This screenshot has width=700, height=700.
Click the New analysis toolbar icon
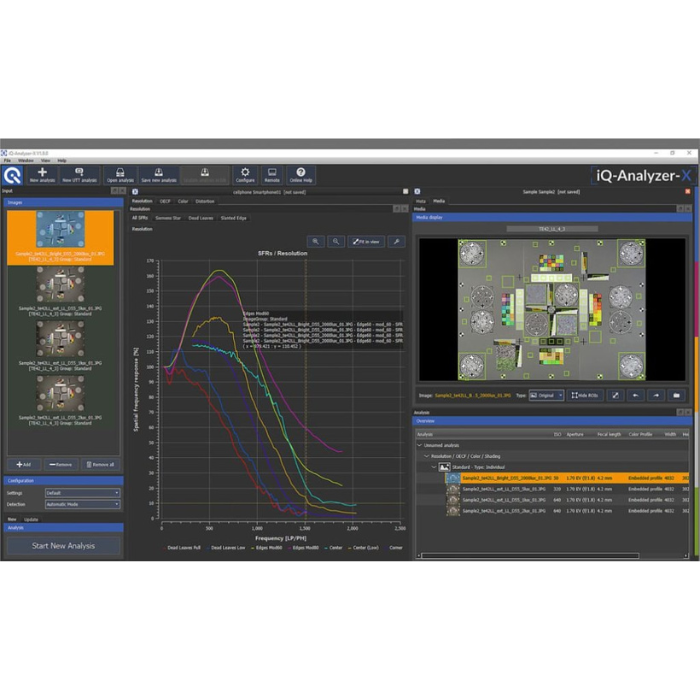click(42, 175)
